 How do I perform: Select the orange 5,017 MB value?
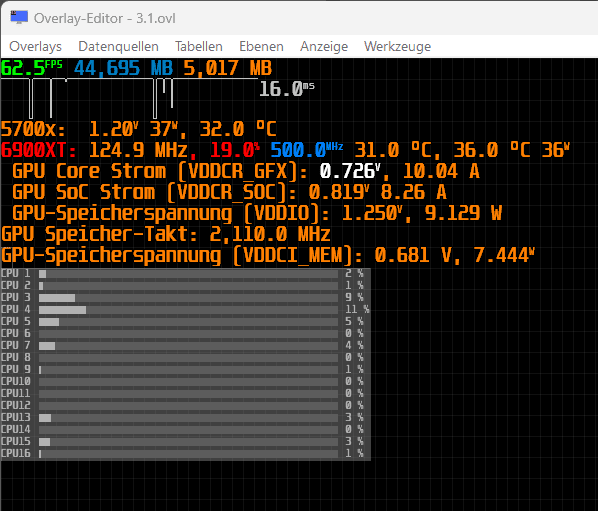(x=227, y=68)
